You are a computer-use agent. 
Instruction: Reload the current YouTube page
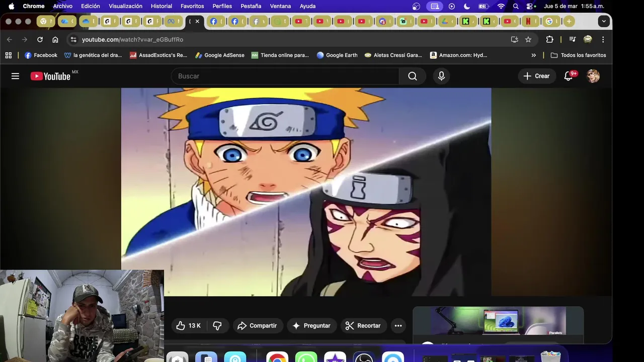coord(40,39)
